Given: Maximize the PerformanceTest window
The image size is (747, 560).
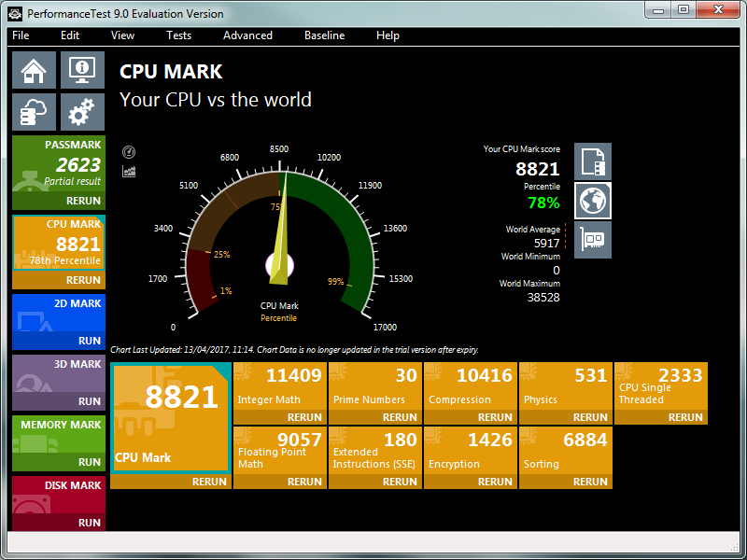Looking at the screenshot, I should (684, 9).
